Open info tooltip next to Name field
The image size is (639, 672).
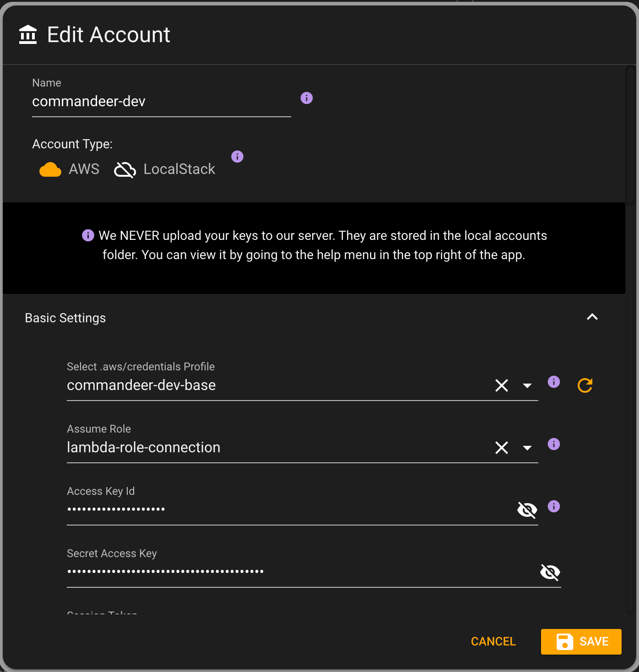click(307, 98)
